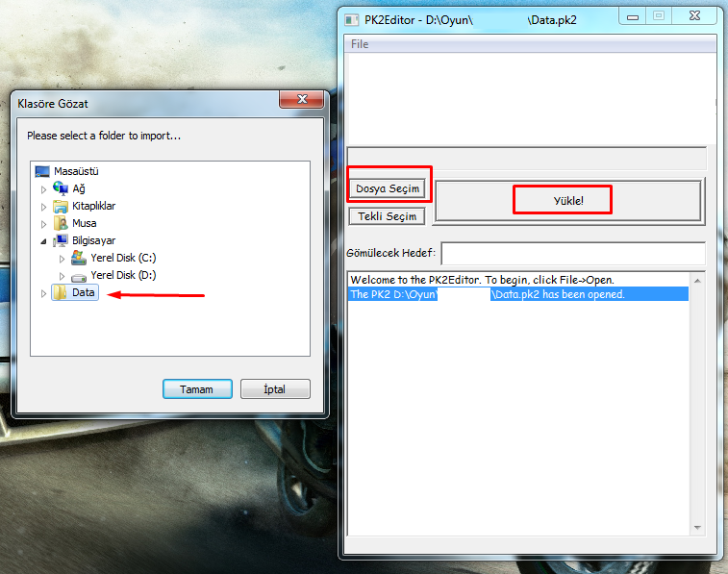Select the Kitaplıklar tree label
The width and height of the screenshot is (728, 574).
(x=94, y=206)
